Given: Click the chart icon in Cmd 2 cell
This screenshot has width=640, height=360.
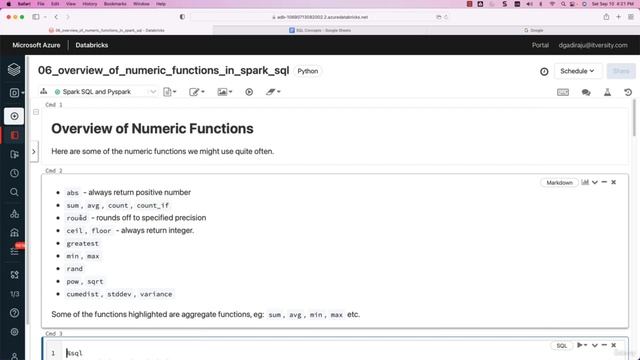Looking at the screenshot, I should [585, 182].
